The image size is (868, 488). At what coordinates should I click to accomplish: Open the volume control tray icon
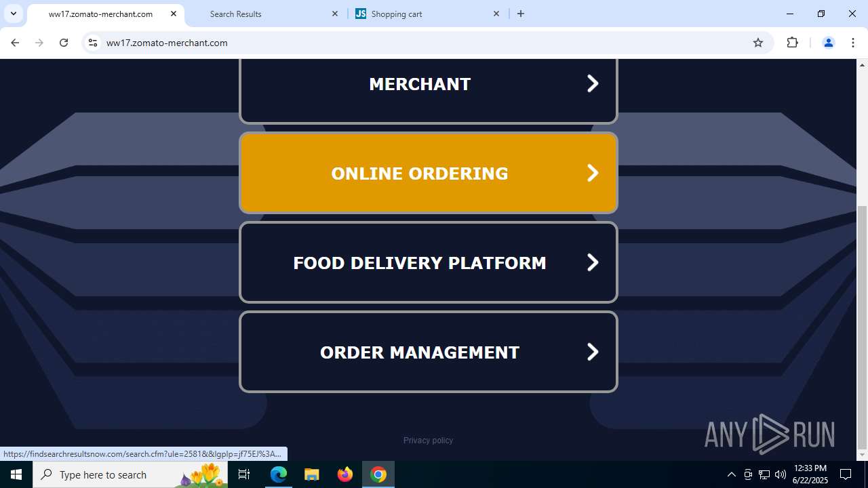[x=781, y=474]
